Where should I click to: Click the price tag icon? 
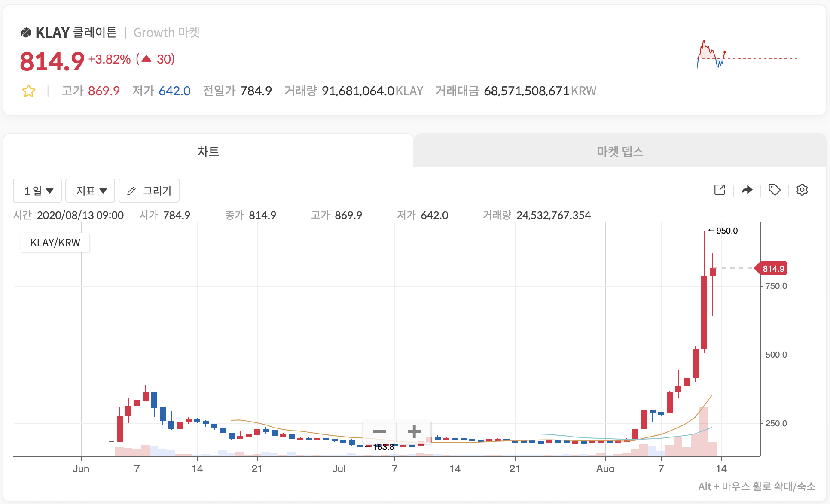(x=774, y=190)
